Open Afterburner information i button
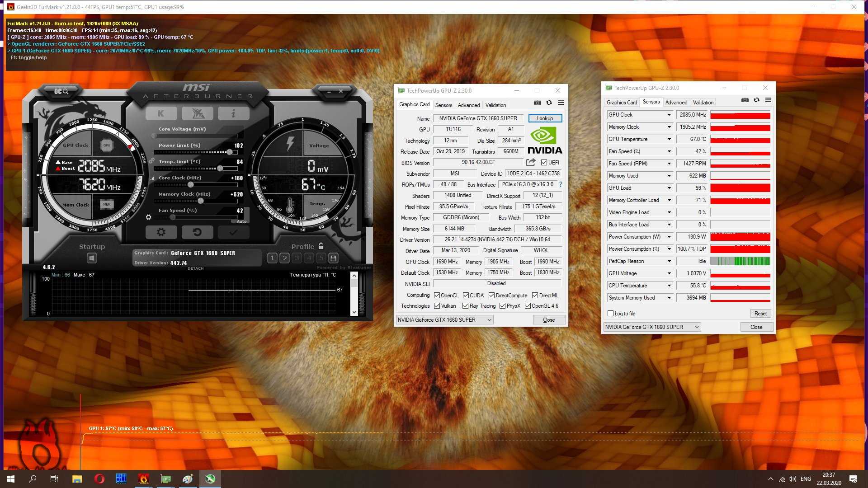 coord(233,113)
